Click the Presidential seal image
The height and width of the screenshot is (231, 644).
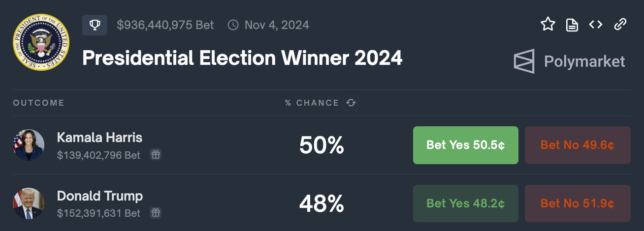pyautogui.click(x=41, y=43)
